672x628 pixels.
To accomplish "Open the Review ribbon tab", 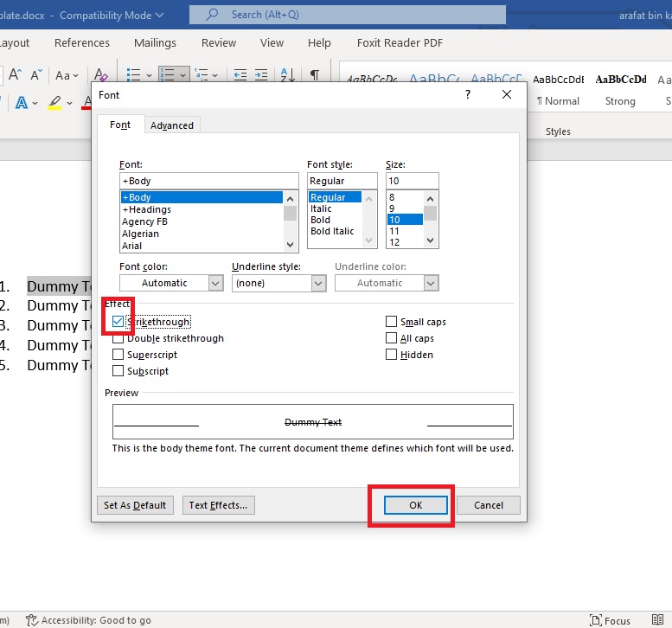I will 219,43.
